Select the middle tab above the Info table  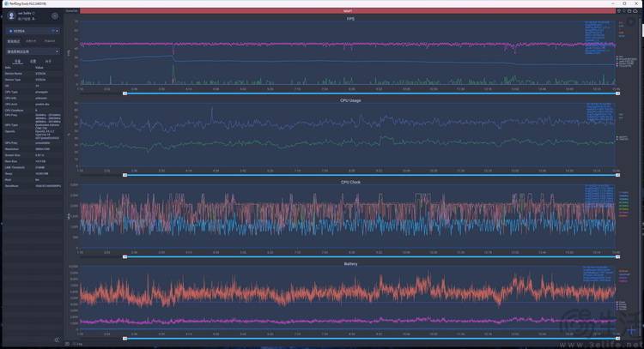click(x=33, y=61)
